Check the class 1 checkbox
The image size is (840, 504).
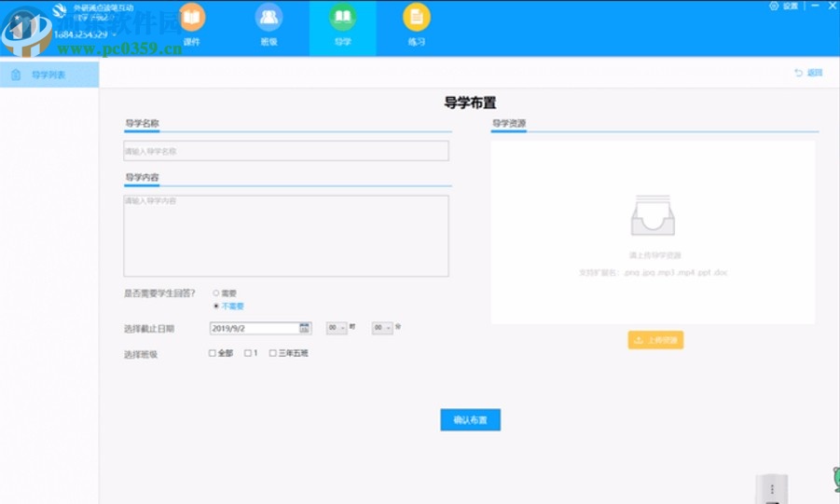(x=247, y=353)
